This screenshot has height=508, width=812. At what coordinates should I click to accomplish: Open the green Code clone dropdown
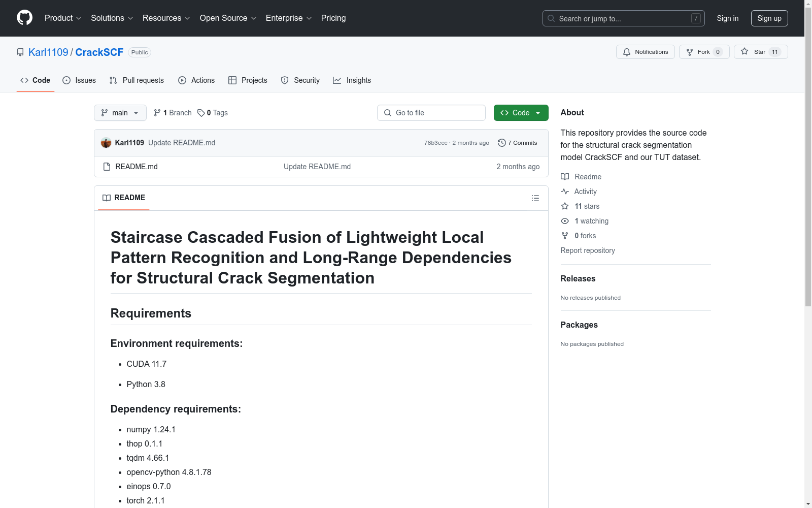click(x=521, y=113)
